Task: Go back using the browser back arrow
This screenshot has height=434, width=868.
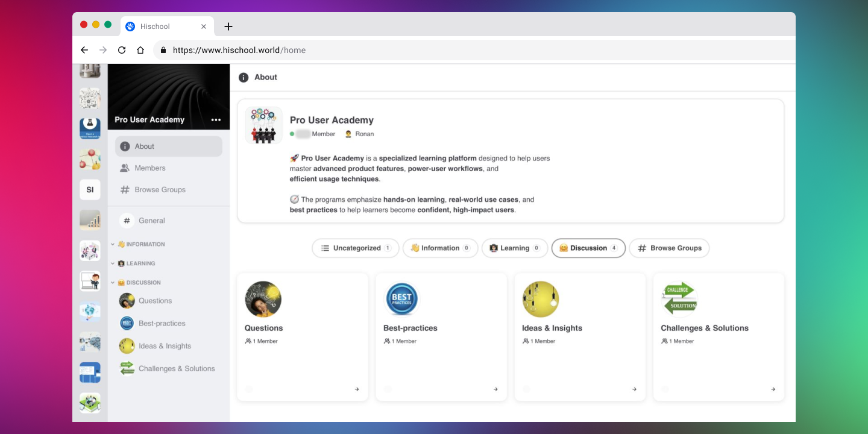Action: [84, 50]
